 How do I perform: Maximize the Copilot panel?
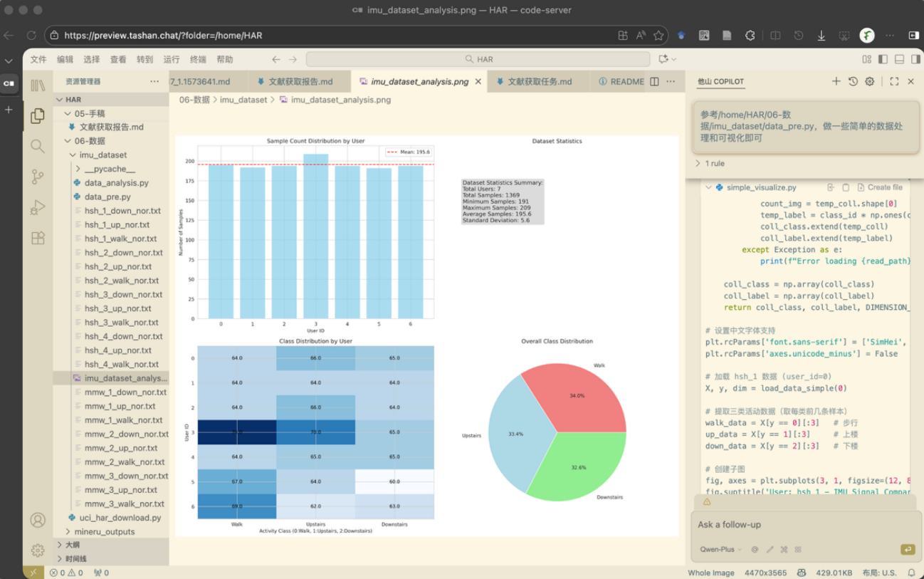(894, 82)
